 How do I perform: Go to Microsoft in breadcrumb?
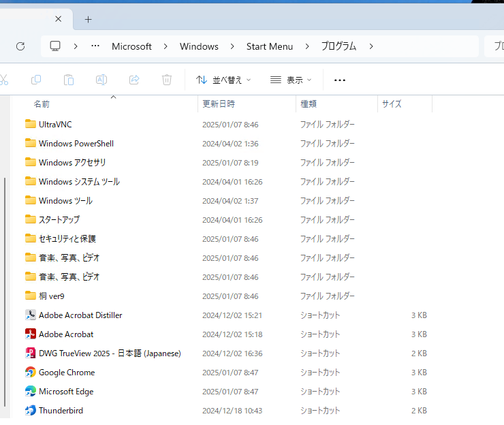(131, 46)
